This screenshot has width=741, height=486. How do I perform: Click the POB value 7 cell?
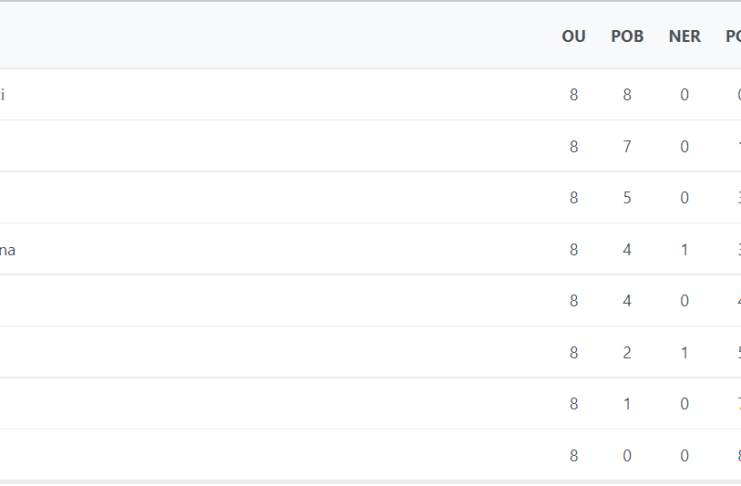point(627,147)
